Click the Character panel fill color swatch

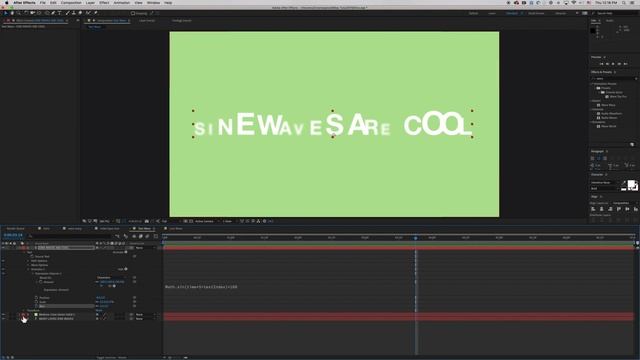pyautogui.click(x=631, y=184)
